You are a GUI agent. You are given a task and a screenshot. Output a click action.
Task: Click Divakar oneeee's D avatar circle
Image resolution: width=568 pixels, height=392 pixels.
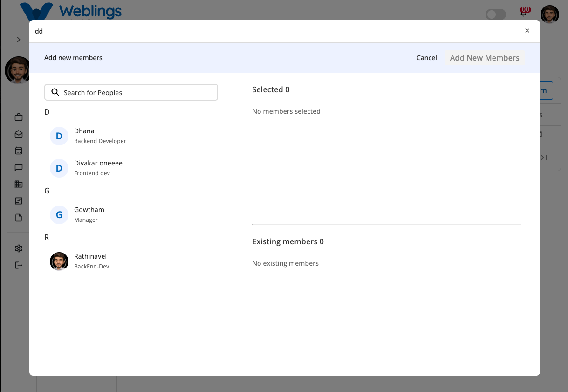pos(59,168)
